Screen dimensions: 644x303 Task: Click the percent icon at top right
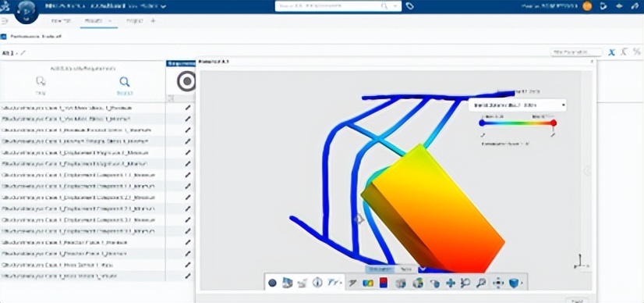tap(637, 52)
